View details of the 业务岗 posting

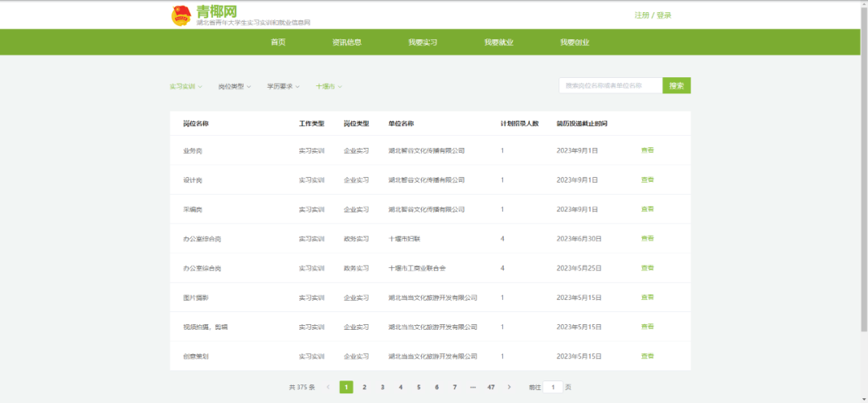647,150
